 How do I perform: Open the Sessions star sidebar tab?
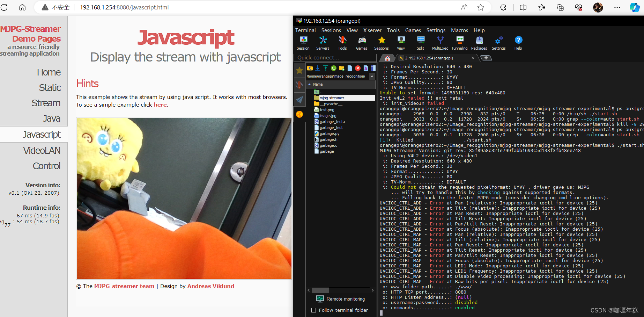(x=299, y=71)
